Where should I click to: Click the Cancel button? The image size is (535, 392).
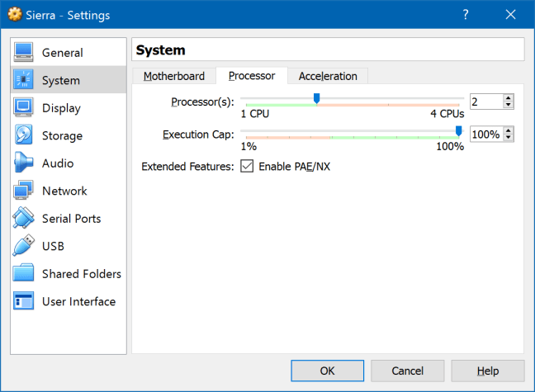click(407, 371)
